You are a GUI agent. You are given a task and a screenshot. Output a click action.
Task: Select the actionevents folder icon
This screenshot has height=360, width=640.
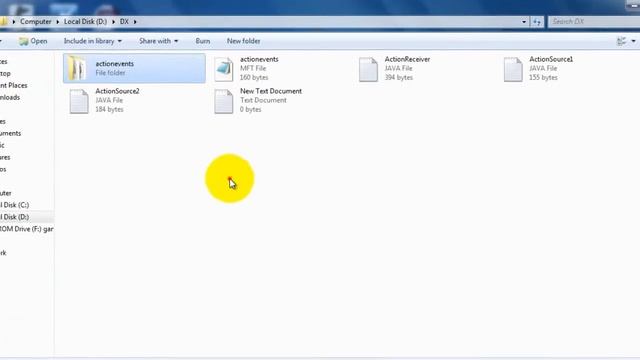pyautogui.click(x=77, y=68)
